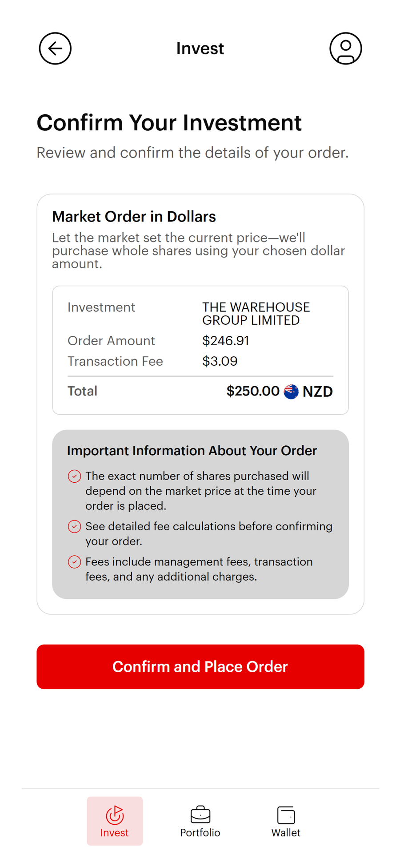Click the back arrow icon
Viewport: 400px width, 868px height.
click(55, 48)
